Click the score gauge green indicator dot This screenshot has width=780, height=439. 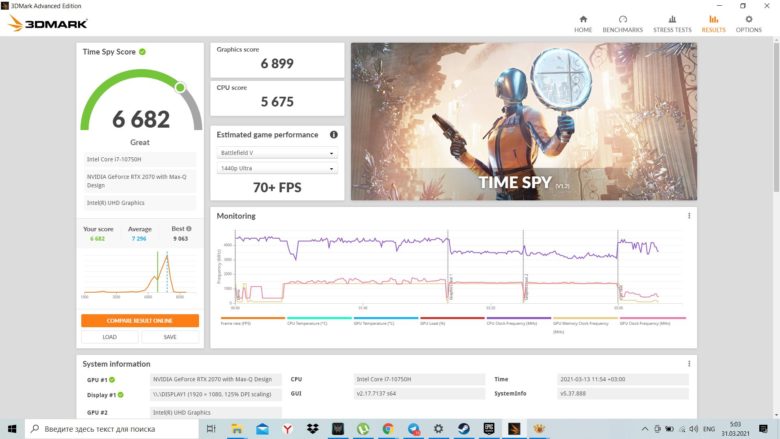180,88
